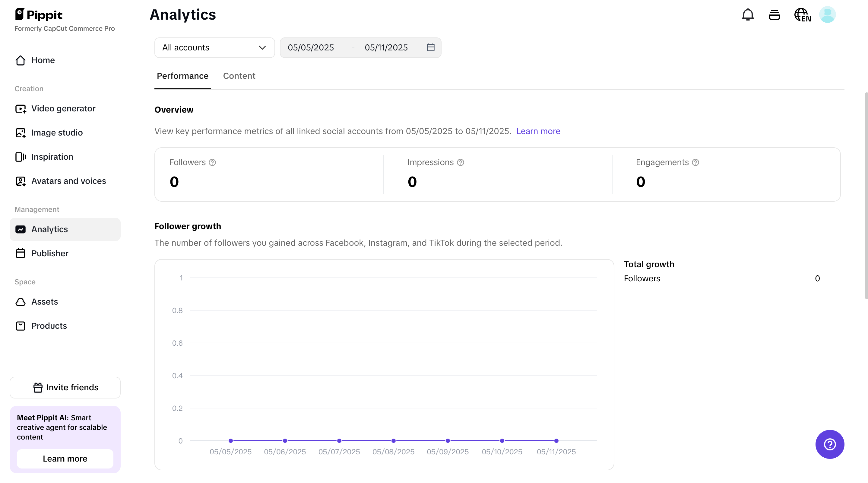The height and width of the screenshot is (483, 868).
Task: Open Products menu item
Action: [65, 326]
